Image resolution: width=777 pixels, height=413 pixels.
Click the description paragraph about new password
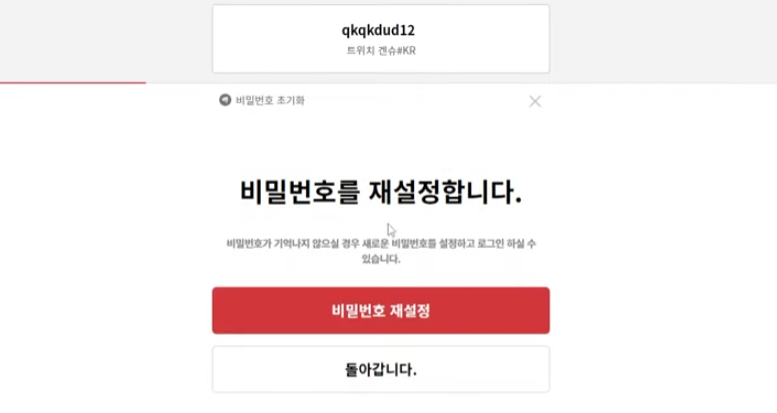pyautogui.click(x=381, y=251)
